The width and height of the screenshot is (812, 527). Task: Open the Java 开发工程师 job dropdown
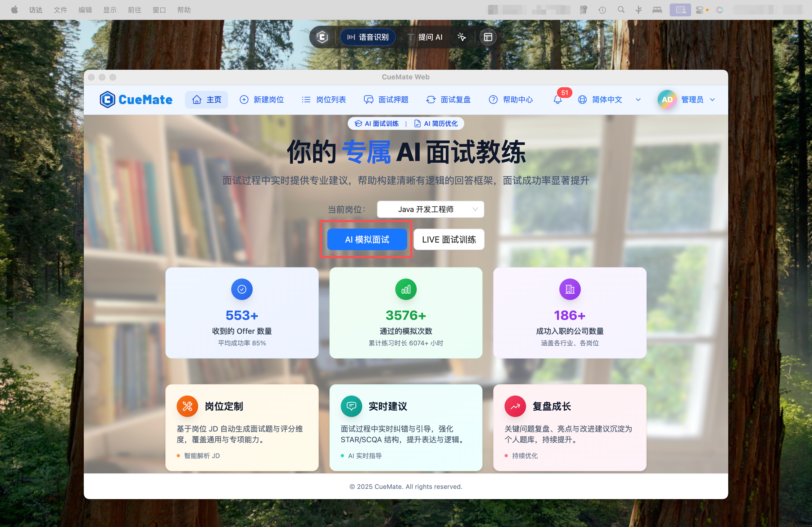(x=430, y=209)
